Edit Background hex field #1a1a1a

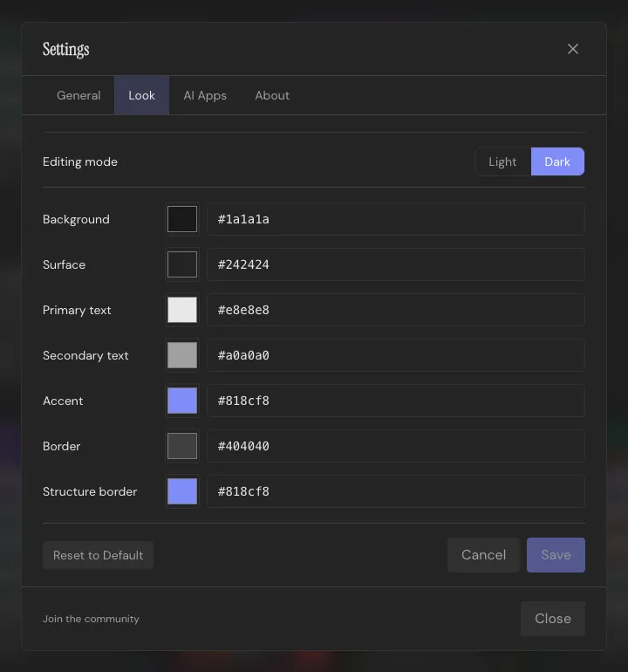[x=396, y=219]
